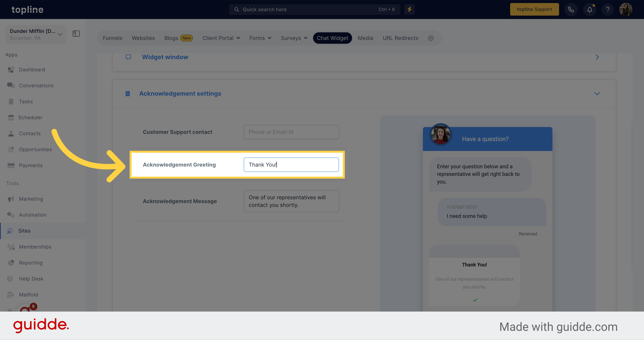Click the Acknowledgement Greeting text field
This screenshot has width=644, height=340.
tap(291, 164)
